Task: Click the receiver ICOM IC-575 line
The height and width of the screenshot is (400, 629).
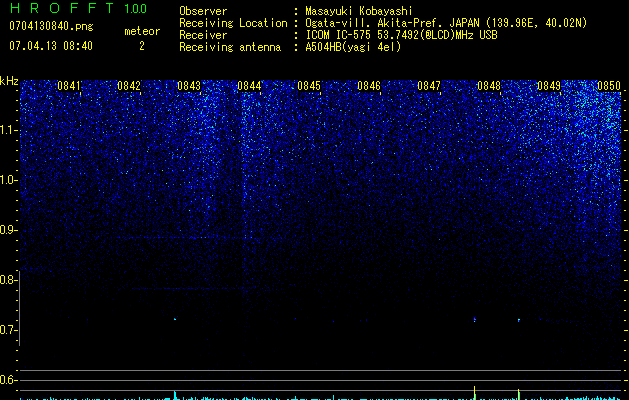Action: tap(401, 35)
